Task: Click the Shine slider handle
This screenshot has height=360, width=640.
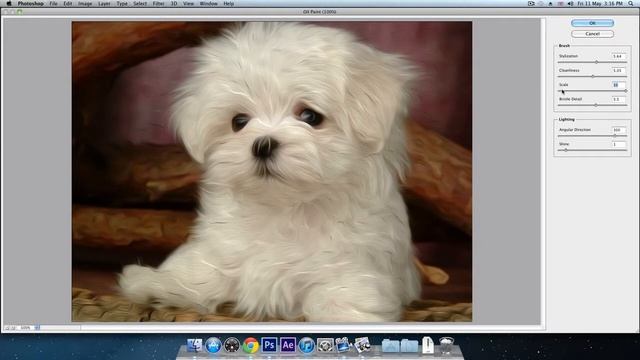Action: click(566, 150)
